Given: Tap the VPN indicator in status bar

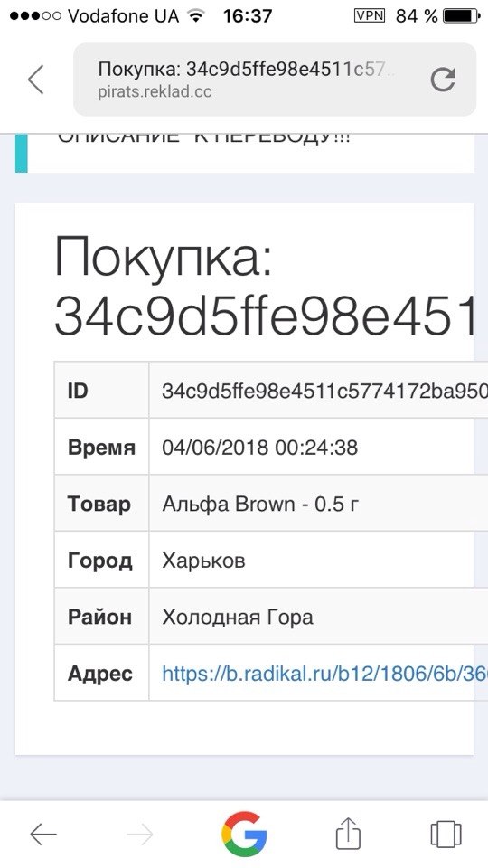Looking at the screenshot, I should pos(369,15).
